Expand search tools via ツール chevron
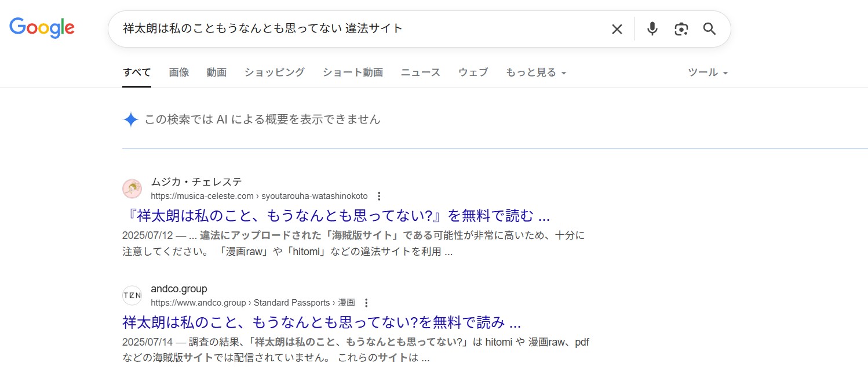This screenshot has height=381, width=868. 725,72
